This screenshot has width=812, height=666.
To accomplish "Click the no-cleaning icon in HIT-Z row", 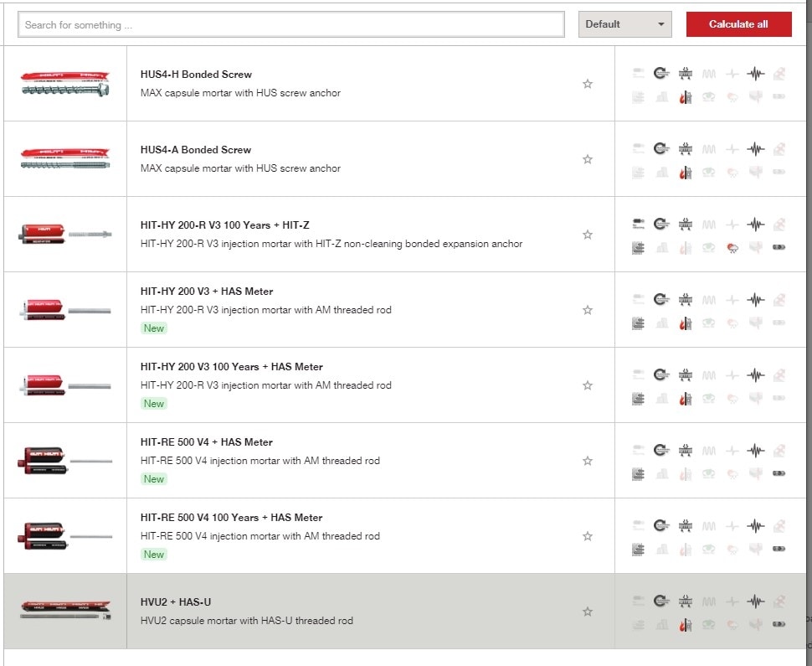I will pyautogui.click(x=638, y=225).
